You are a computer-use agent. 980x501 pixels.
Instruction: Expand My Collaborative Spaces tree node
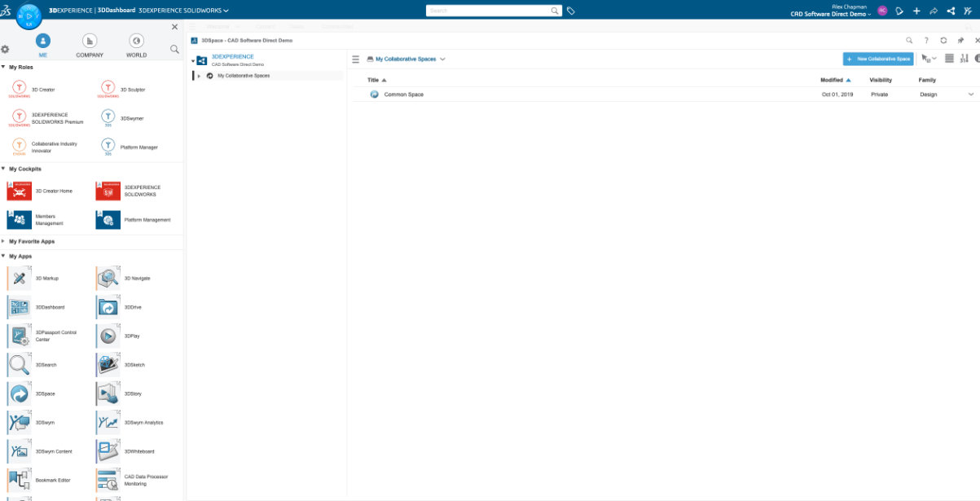coord(200,76)
